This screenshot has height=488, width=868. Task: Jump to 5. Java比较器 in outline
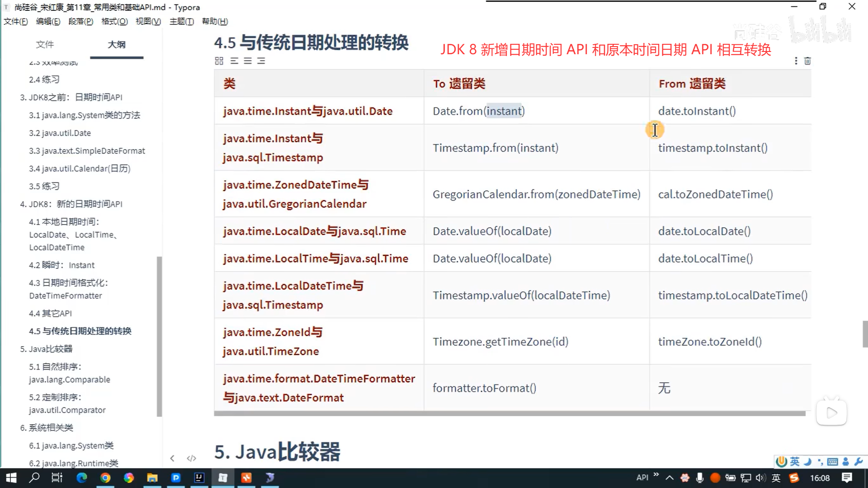pyautogui.click(x=46, y=349)
